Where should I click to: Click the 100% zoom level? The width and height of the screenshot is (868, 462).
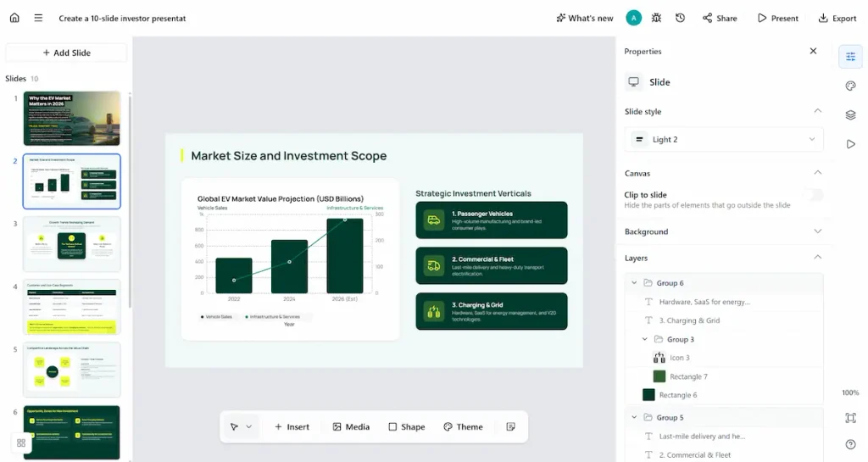point(850,392)
